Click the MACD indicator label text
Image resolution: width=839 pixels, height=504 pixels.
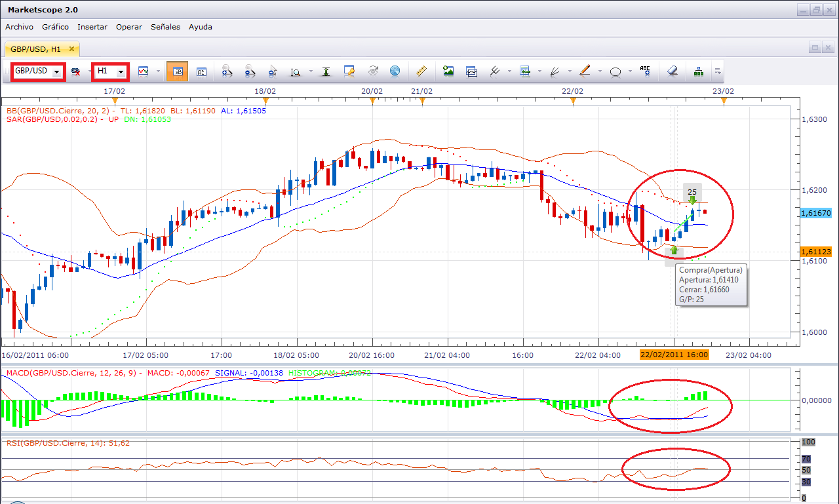click(x=189, y=373)
